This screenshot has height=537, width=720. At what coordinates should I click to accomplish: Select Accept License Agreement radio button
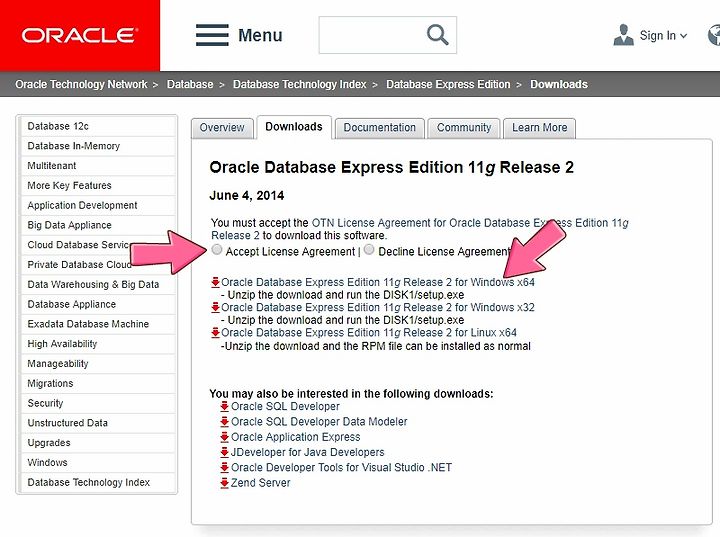pos(217,250)
